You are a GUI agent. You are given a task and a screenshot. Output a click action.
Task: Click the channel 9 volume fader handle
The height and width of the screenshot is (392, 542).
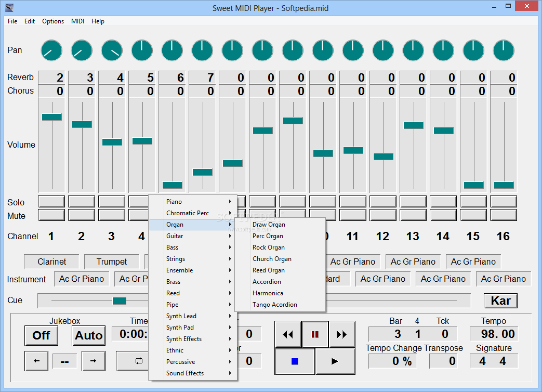click(x=293, y=121)
